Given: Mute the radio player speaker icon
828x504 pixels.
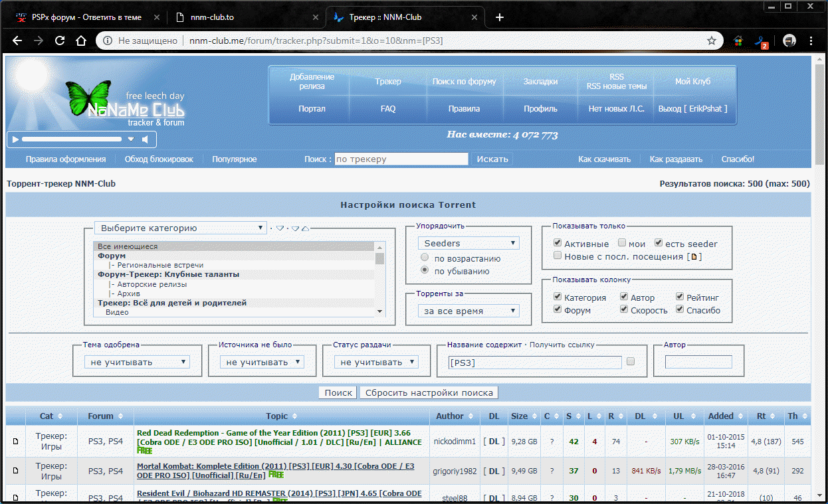Looking at the screenshot, I should click(144, 139).
